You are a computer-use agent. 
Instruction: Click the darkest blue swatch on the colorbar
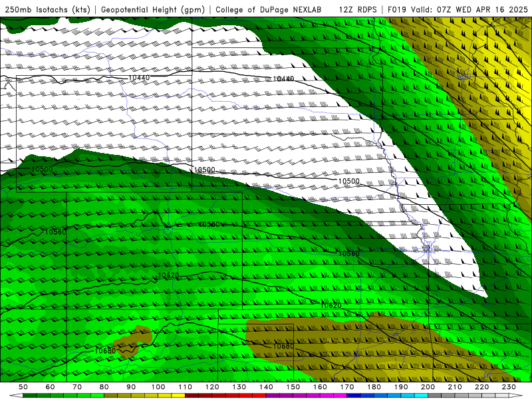(x=354, y=395)
